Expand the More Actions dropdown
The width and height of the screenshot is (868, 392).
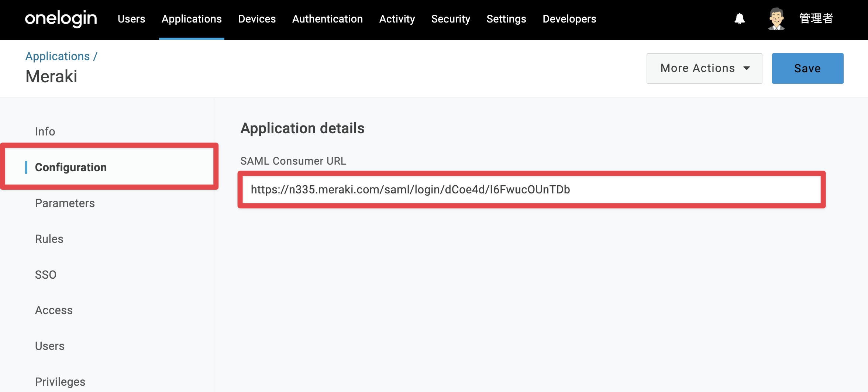coord(704,68)
